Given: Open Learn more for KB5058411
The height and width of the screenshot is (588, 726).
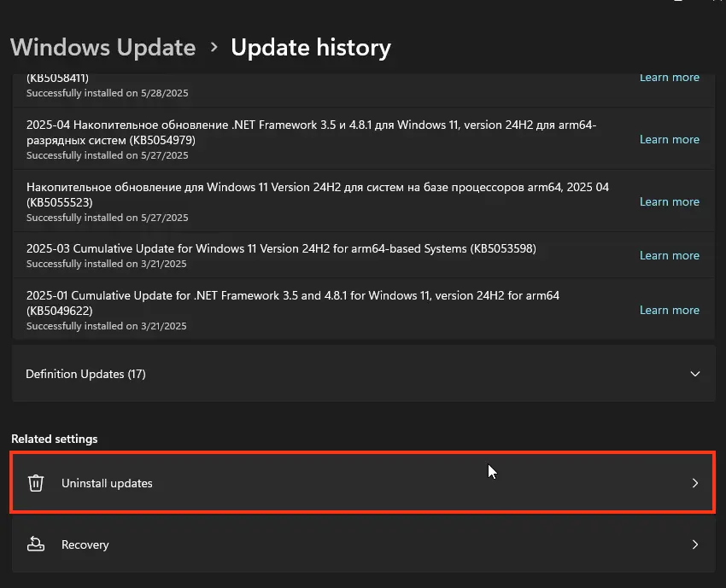Looking at the screenshot, I should click(669, 78).
